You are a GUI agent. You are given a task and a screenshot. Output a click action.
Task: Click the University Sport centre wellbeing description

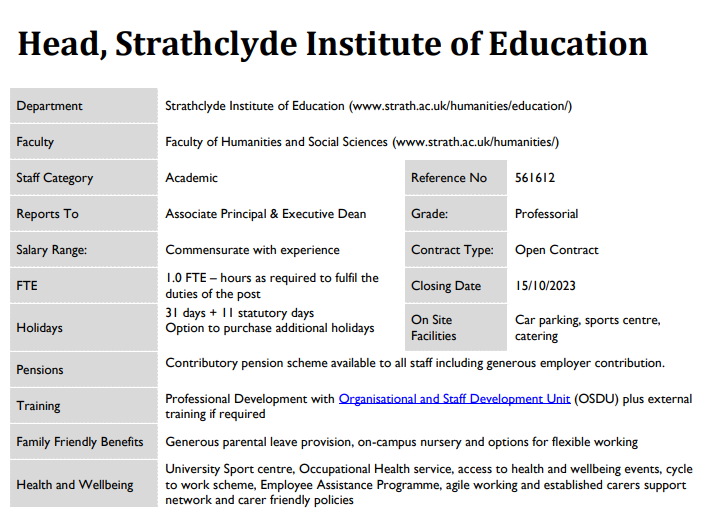(x=428, y=485)
